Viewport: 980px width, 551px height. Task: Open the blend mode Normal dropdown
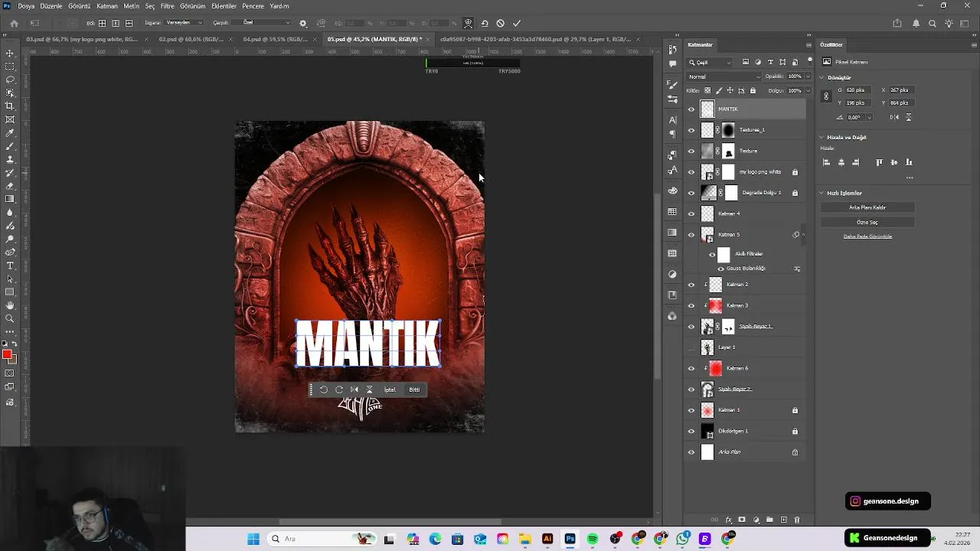pos(724,77)
